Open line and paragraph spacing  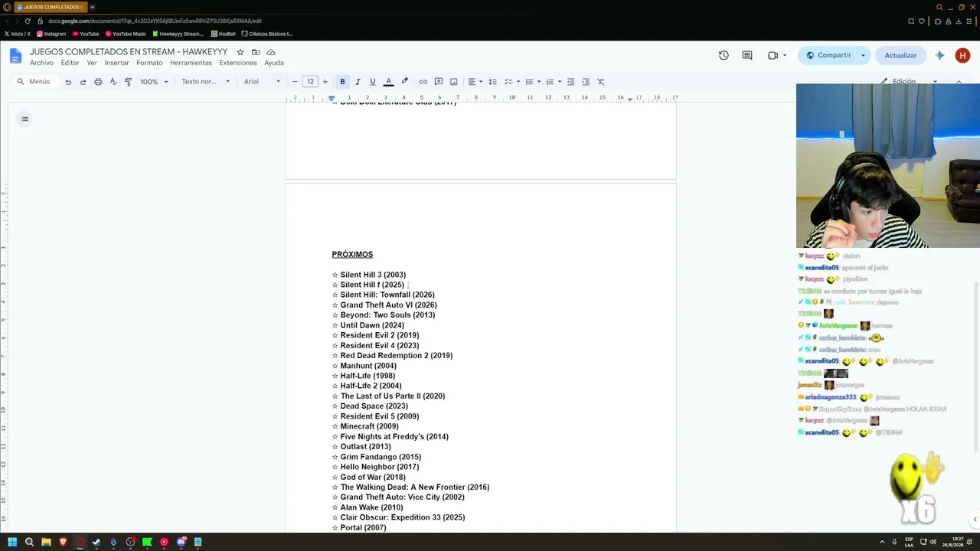(x=492, y=82)
